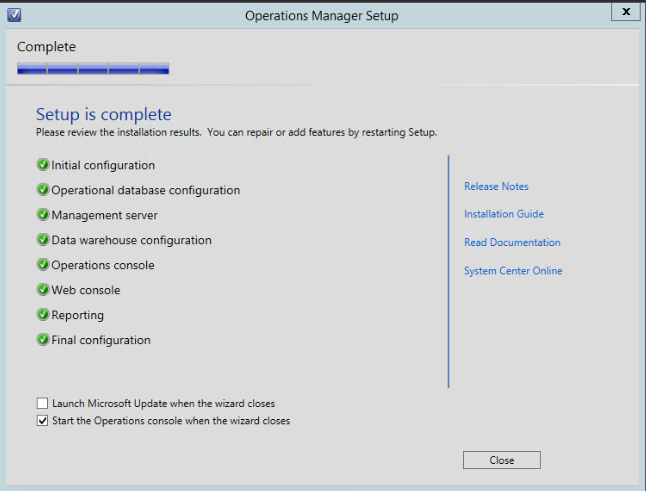The image size is (646, 491).
Task: Enable Launch Microsoft Update when wizard closes
Action: tap(42, 404)
